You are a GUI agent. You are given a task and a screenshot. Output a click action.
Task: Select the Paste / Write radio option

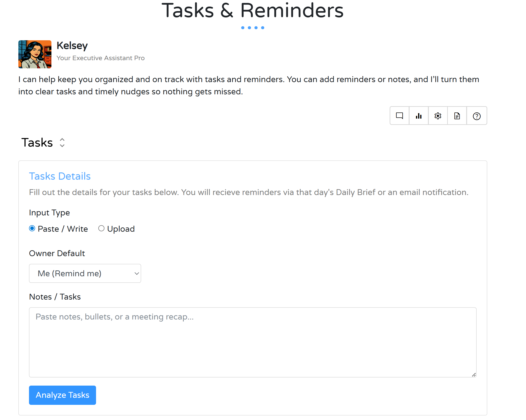pos(32,228)
